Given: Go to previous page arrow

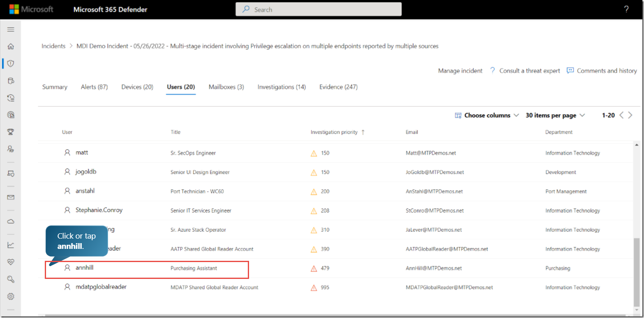Looking at the screenshot, I should (x=621, y=115).
